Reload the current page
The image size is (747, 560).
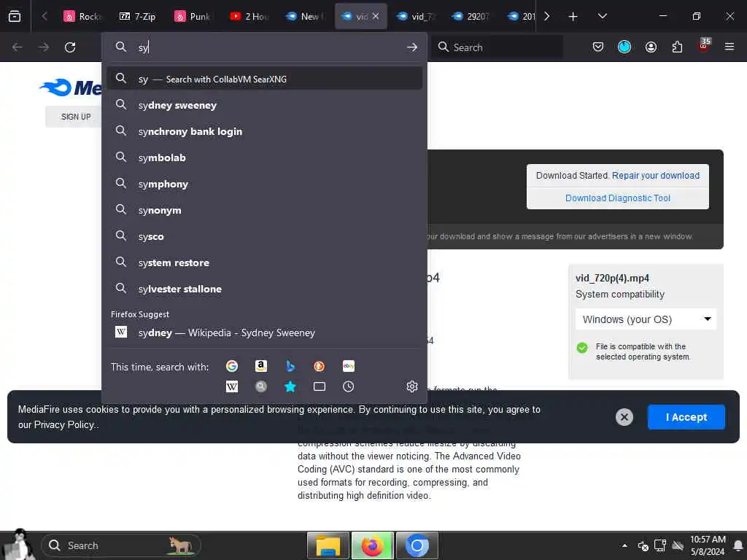tap(70, 47)
